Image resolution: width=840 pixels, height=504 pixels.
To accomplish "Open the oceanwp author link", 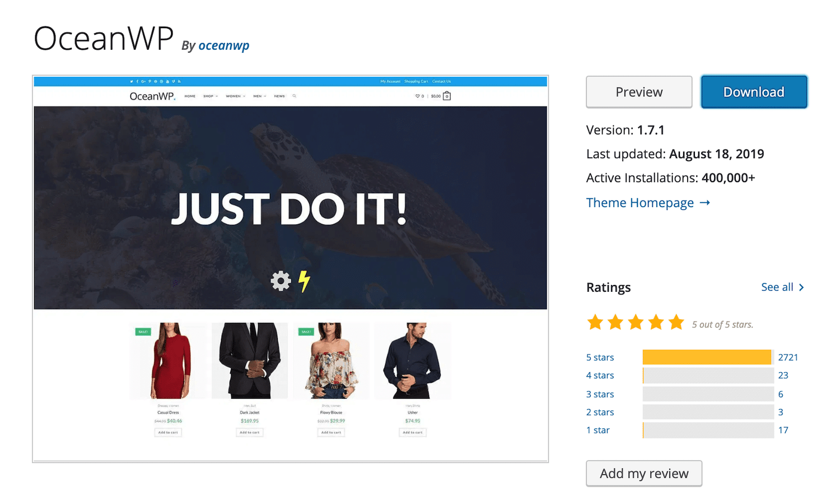I will point(224,45).
